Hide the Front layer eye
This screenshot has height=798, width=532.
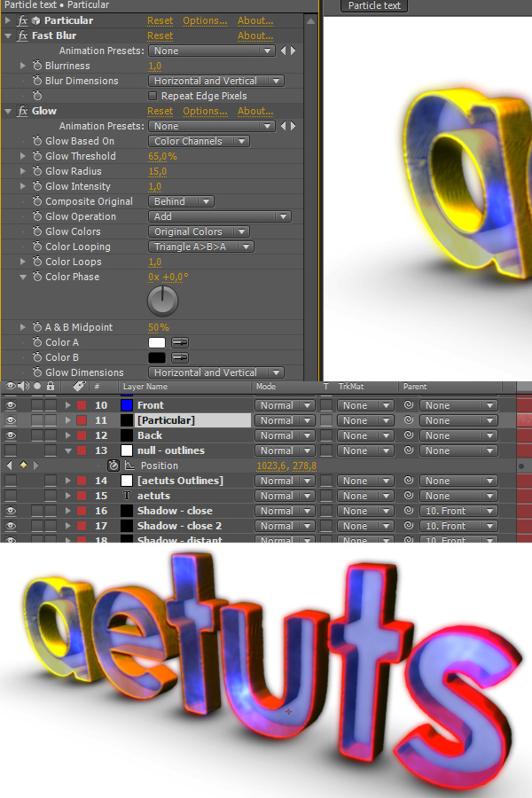[11, 405]
